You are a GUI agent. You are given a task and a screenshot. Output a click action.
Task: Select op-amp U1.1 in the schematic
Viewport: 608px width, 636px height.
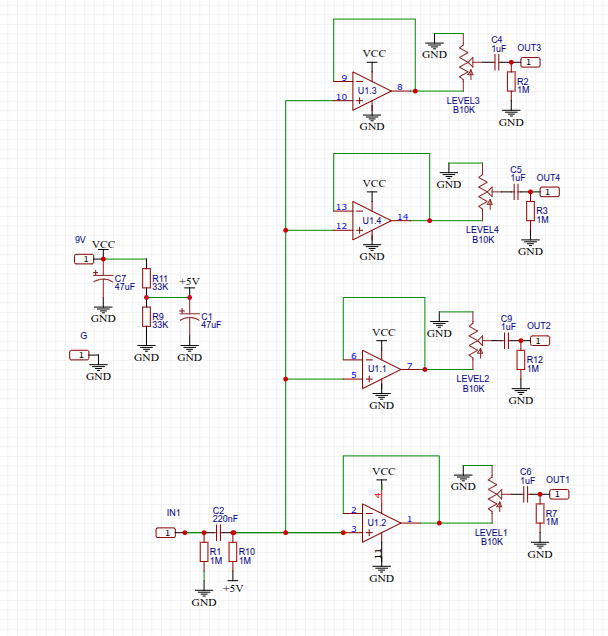tap(381, 369)
